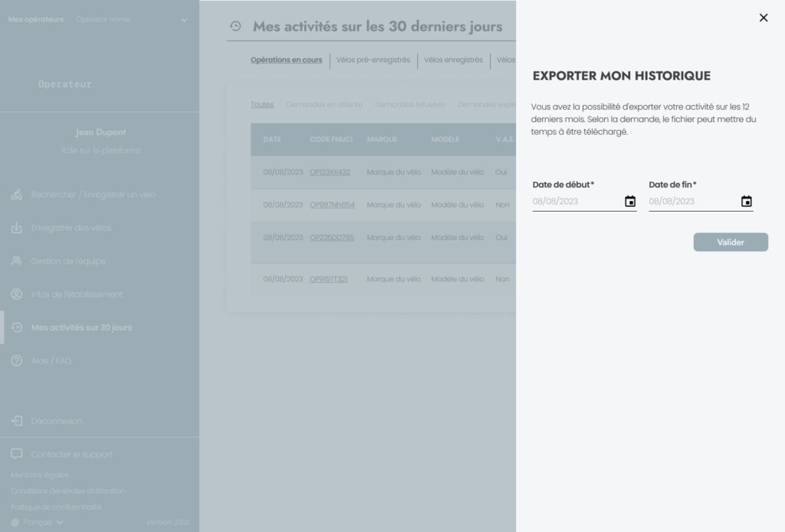Open the end date calendar picker
Image resolution: width=785 pixels, height=532 pixels.
(746, 201)
